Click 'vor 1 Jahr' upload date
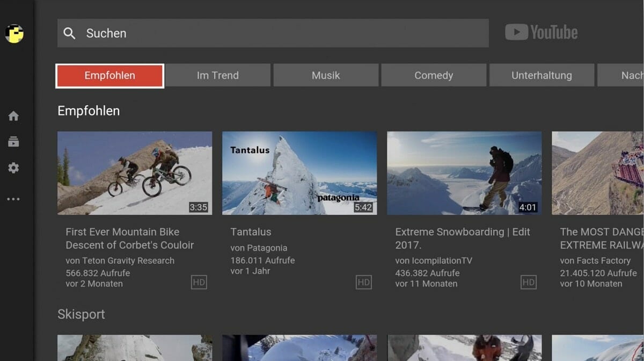Screen dimensions: 644x361 pos(250,271)
